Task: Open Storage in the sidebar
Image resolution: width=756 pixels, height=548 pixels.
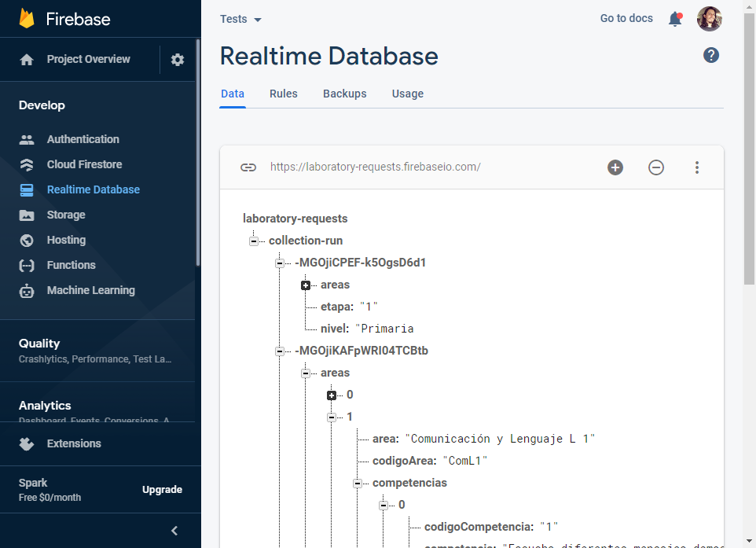Action: click(x=66, y=215)
